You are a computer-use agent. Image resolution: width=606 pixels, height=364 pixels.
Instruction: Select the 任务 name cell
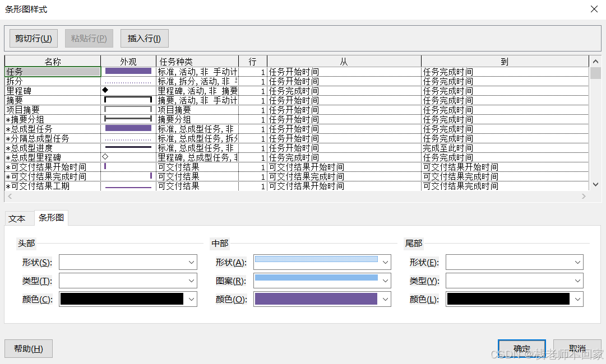[x=53, y=72]
